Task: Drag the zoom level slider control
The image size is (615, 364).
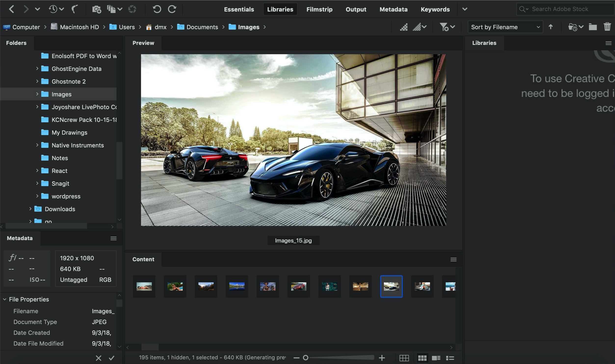Action: pyautogui.click(x=306, y=358)
